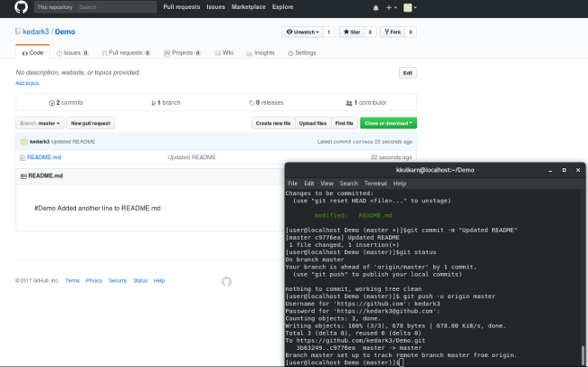Expand the Clone or download menu
The image size is (588, 367).
[387, 123]
